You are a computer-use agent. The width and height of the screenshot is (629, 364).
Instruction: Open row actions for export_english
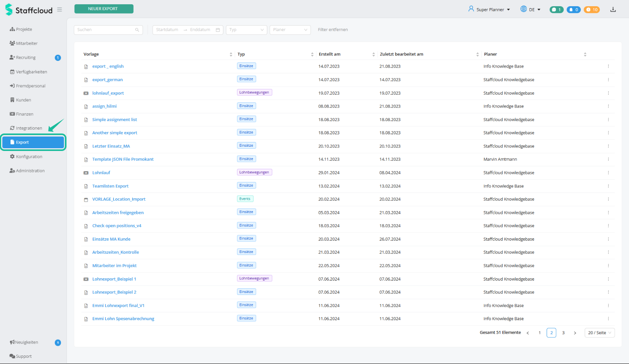click(608, 66)
